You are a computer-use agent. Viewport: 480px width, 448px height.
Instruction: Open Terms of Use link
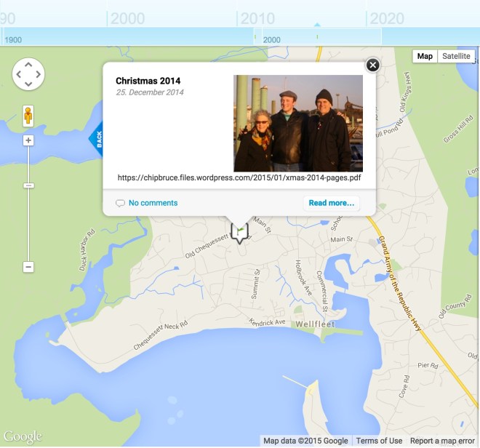click(x=379, y=441)
